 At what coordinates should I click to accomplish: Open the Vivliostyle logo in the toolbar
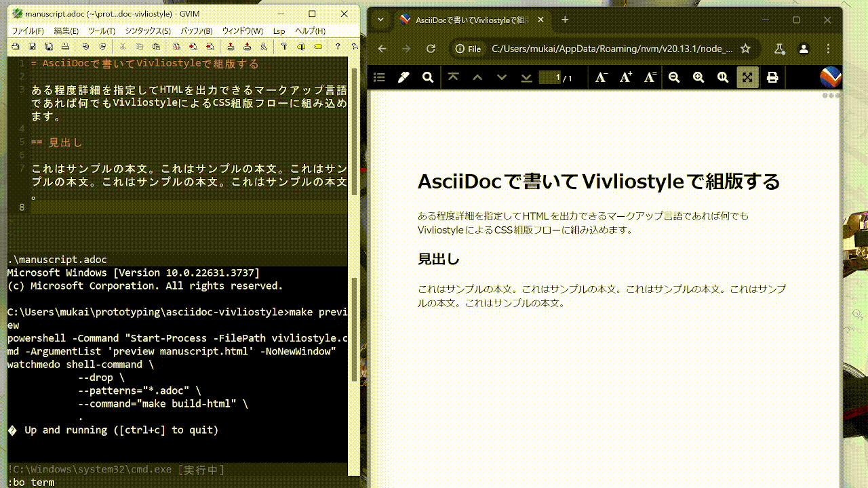tap(830, 77)
